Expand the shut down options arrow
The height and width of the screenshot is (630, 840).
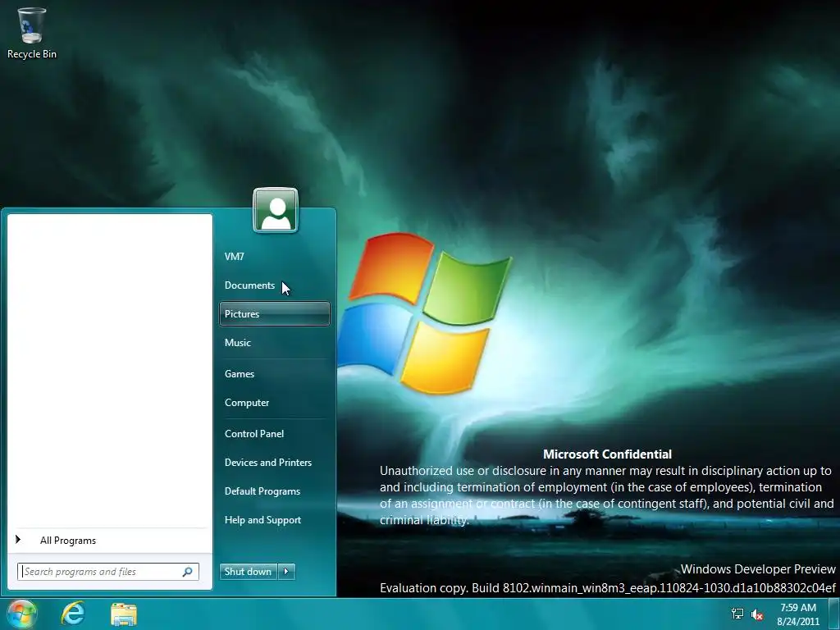click(x=286, y=571)
